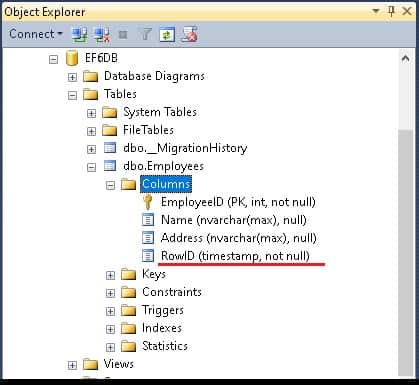Screen dimensions: 419x385
Task: Click the Name column icon
Action: point(148,220)
